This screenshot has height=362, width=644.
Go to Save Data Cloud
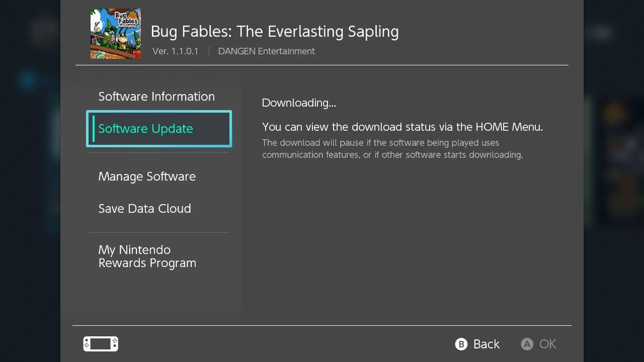tap(144, 209)
